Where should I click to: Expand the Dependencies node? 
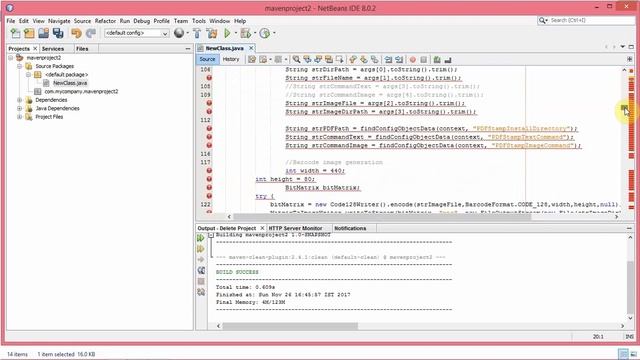[x=19, y=100]
